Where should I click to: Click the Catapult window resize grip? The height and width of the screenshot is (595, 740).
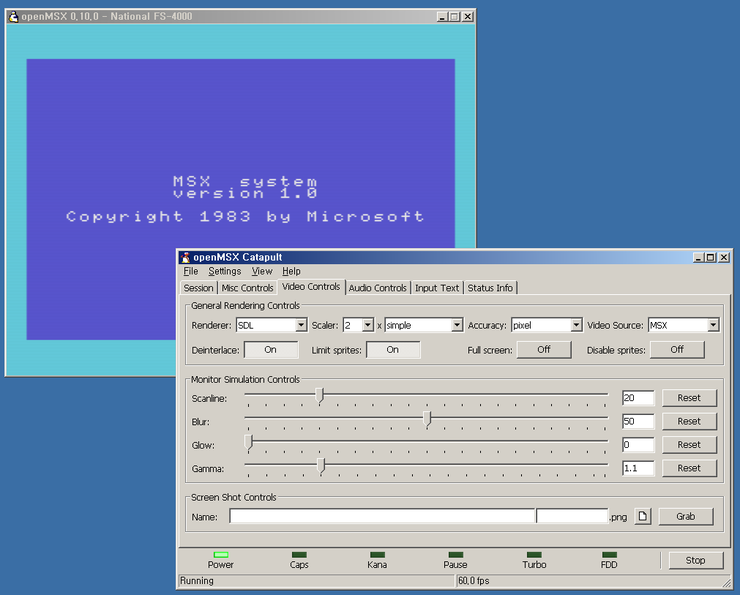727,584
